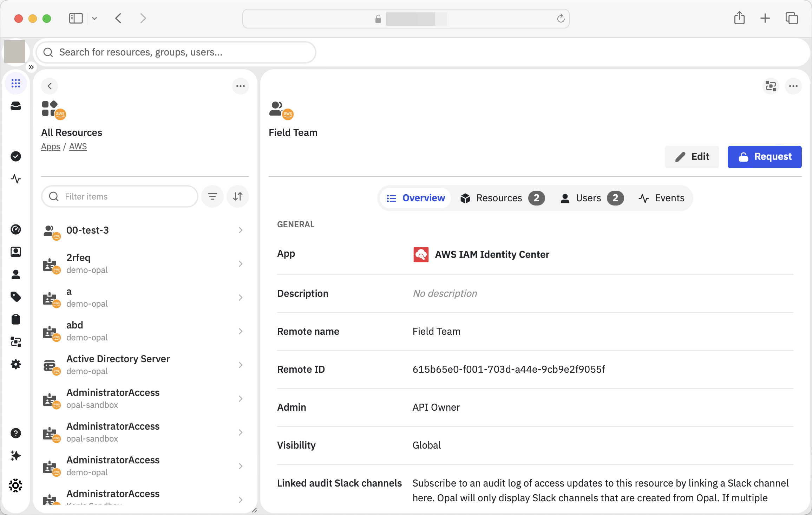Reload the page in the address bar
The image size is (812, 515).
(x=561, y=18)
